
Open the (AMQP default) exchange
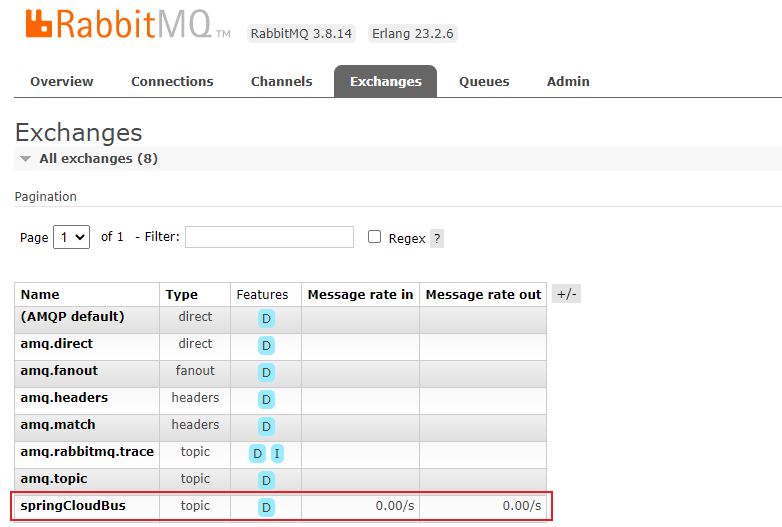(72, 317)
